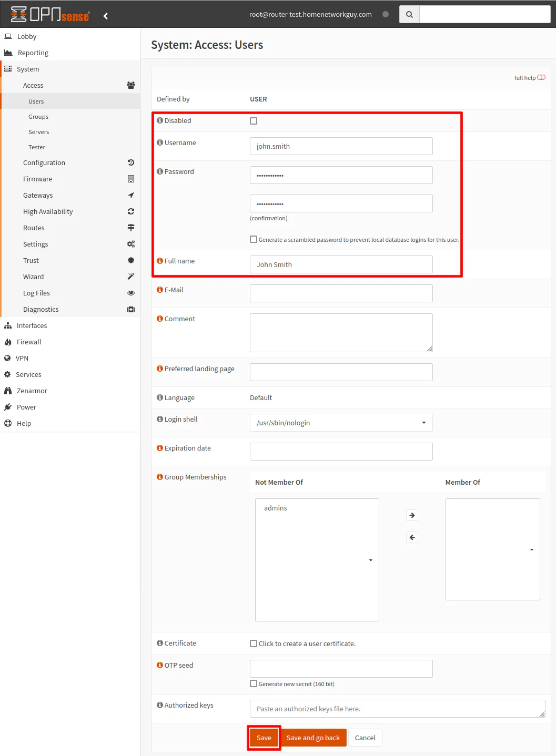This screenshot has width=556, height=756.
Task: Click the Configuration history icon
Action: coord(131,162)
